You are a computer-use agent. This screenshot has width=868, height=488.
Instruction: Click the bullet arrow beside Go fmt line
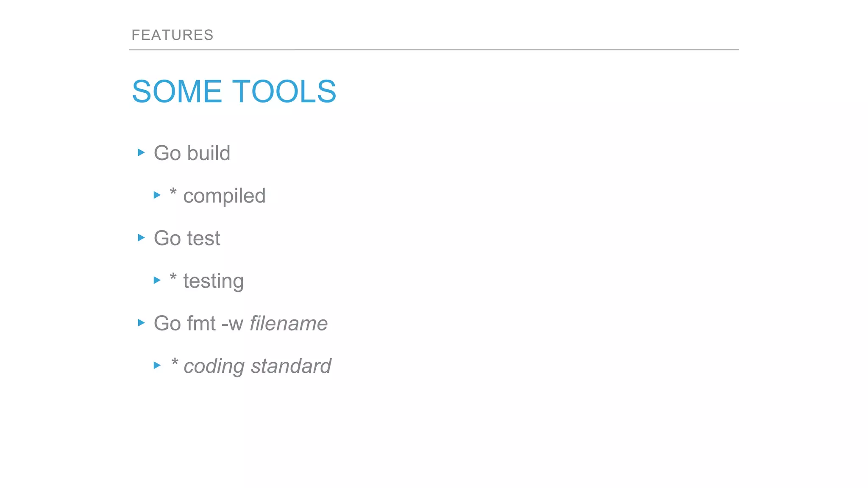pyautogui.click(x=141, y=323)
